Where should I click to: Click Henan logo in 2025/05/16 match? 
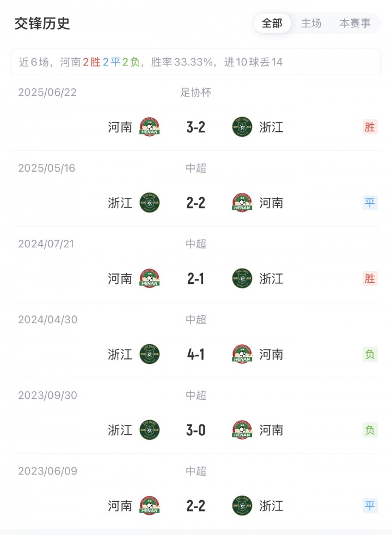pyautogui.click(x=242, y=203)
